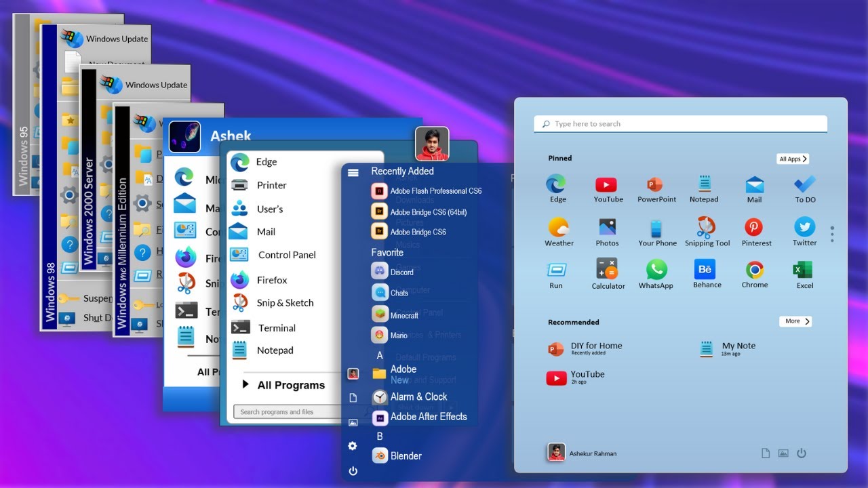Screen dimensions: 868x488
Task: Expand More recommended items
Action: click(x=795, y=321)
